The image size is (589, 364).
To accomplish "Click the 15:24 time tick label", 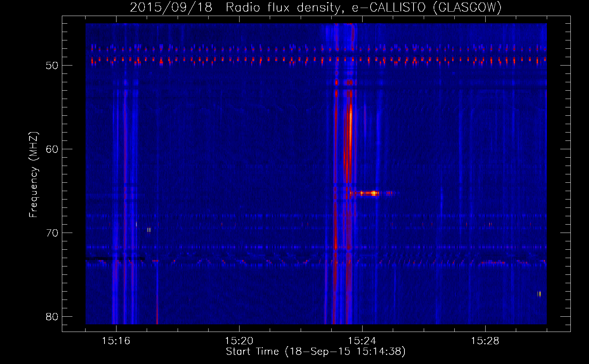I will pos(362,341).
